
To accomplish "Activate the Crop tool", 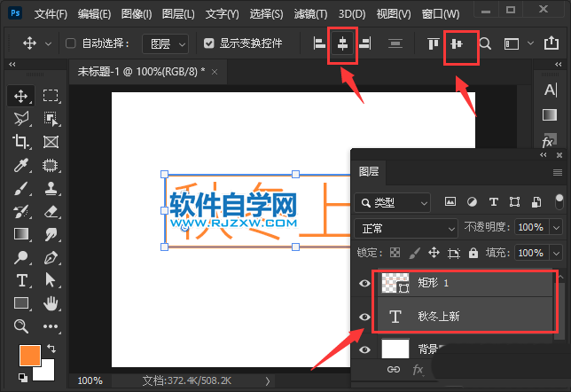I will point(20,142).
